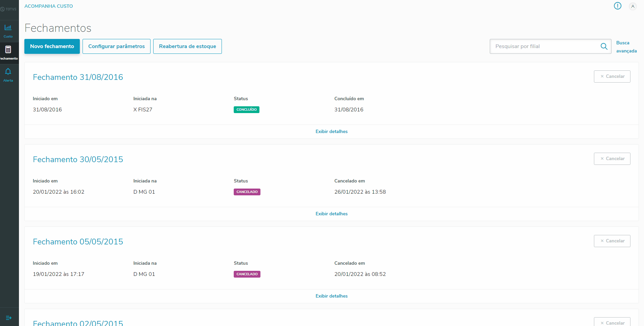This screenshot has width=644, height=326.
Task: Select D MG 01 in Fechamento 30/05/2015
Action: click(x=144, y=192)
